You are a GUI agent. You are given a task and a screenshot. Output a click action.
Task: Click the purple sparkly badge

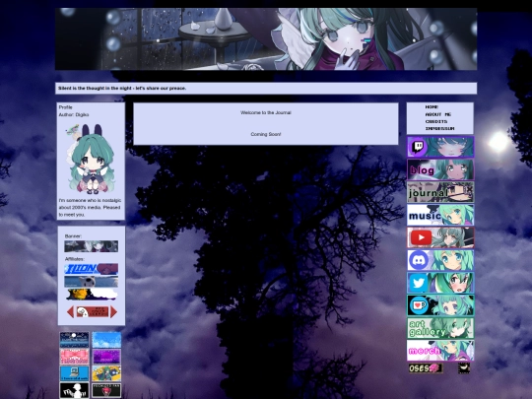(x=106, y=357)
